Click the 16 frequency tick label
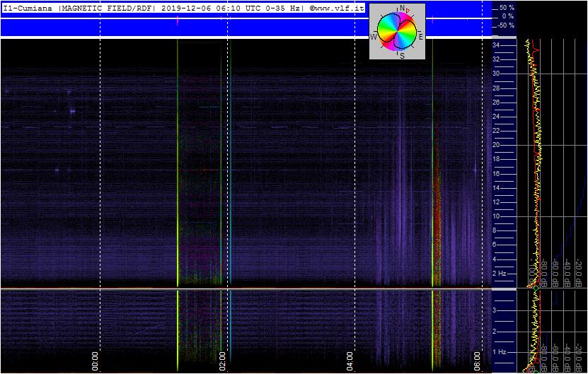The width and height of the screenshot is (588, 374). tap(496, 173)
